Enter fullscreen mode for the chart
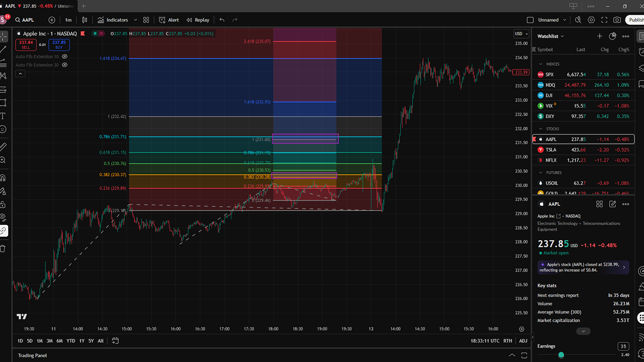Viewport: 644px width, 362px height. [x=604, y=20]
